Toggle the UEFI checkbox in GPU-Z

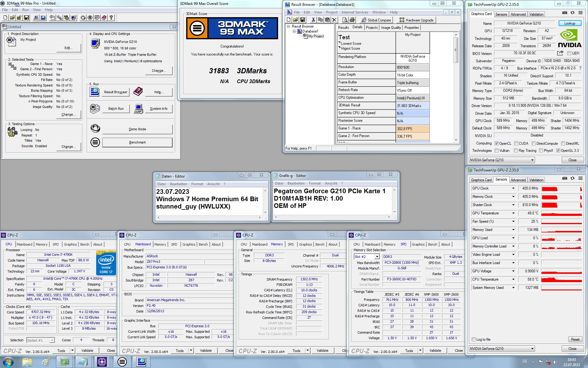click(569, 53)
